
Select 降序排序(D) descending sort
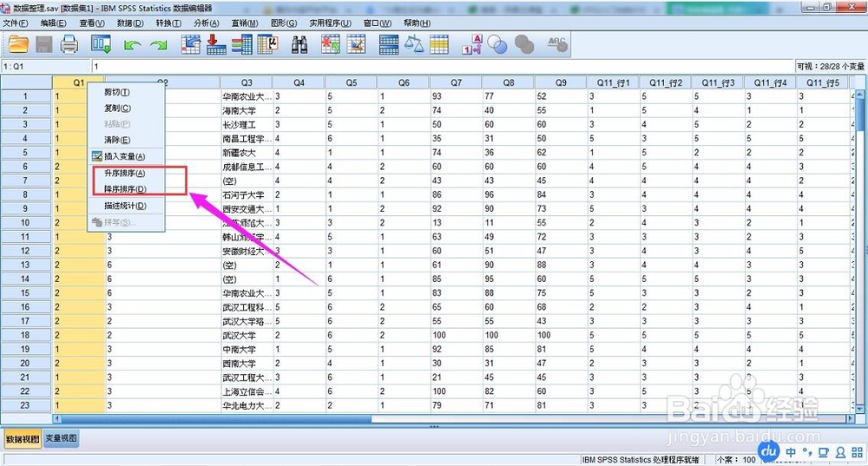[126, 188]
